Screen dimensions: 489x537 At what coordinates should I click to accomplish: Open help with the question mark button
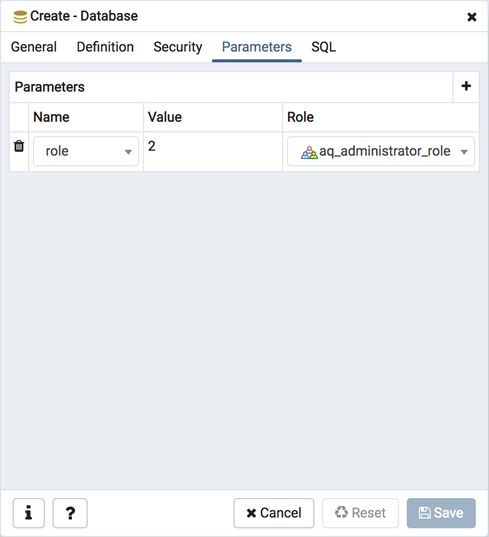coord(70,513)
